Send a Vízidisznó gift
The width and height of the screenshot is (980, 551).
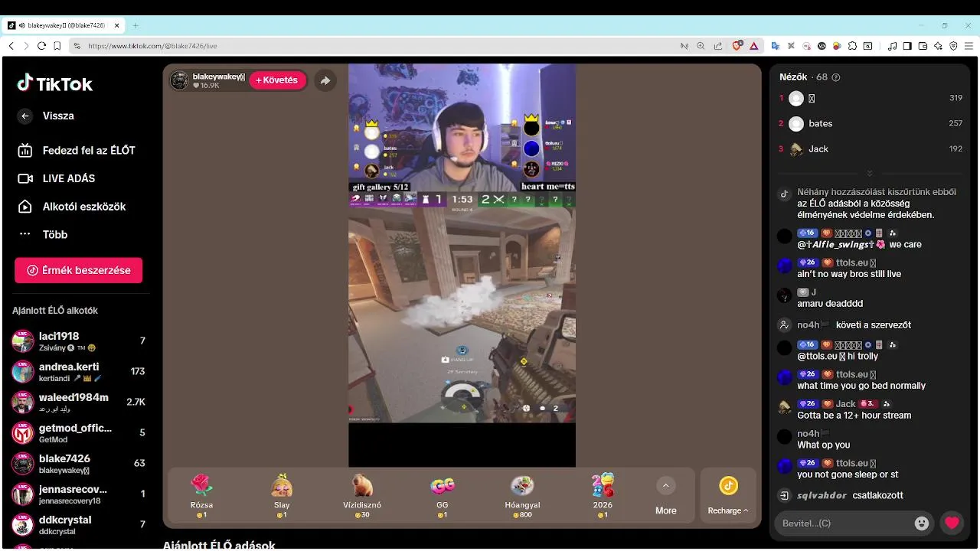click(362, 495)
